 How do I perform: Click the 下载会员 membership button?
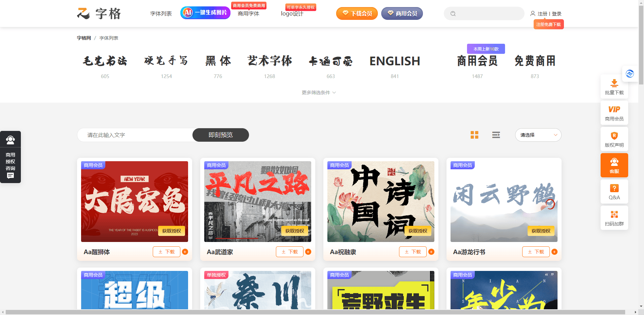coord(357,13)
